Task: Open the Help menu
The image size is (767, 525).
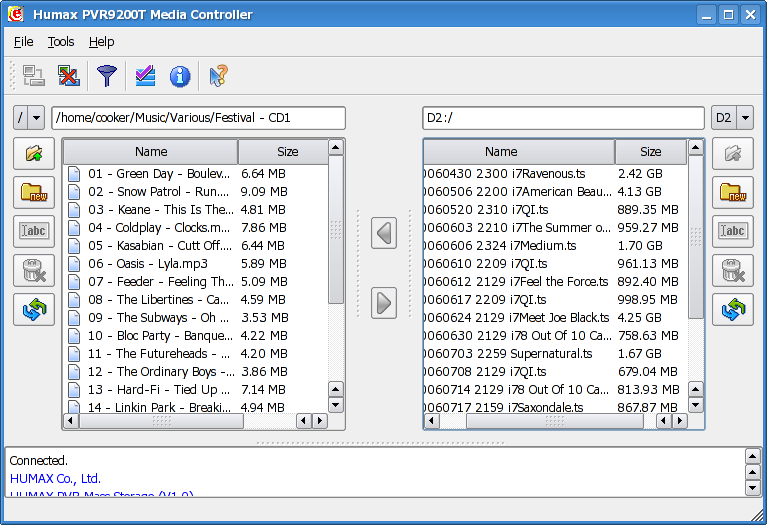Action: (x=101, y=42)
